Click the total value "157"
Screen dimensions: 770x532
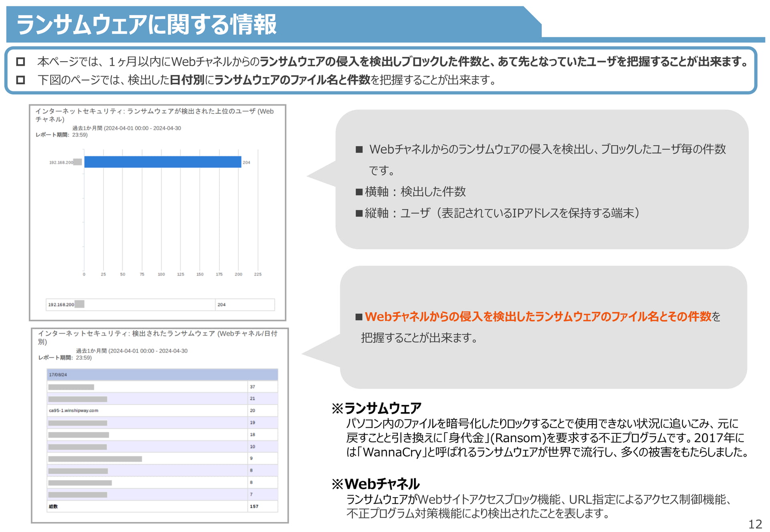point(254,506)
